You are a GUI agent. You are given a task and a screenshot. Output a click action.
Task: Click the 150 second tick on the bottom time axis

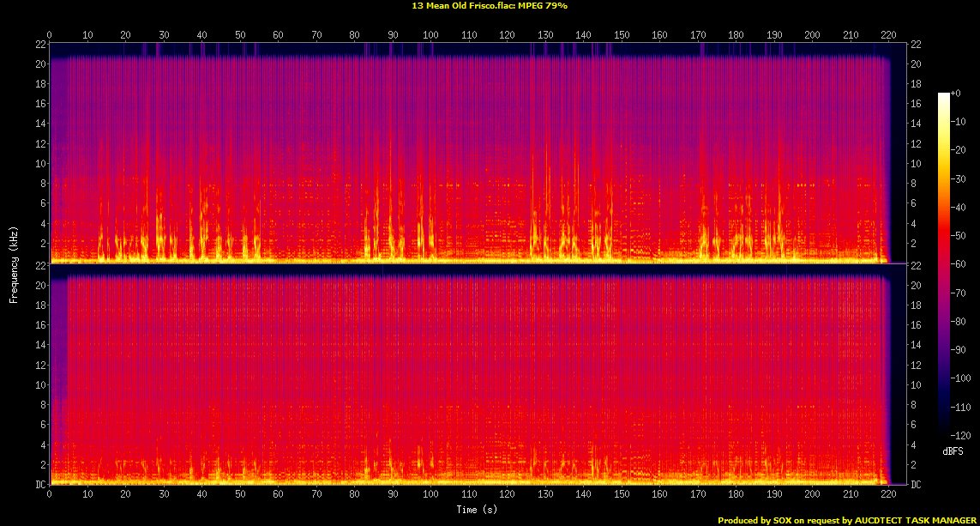tap(622, 496)
